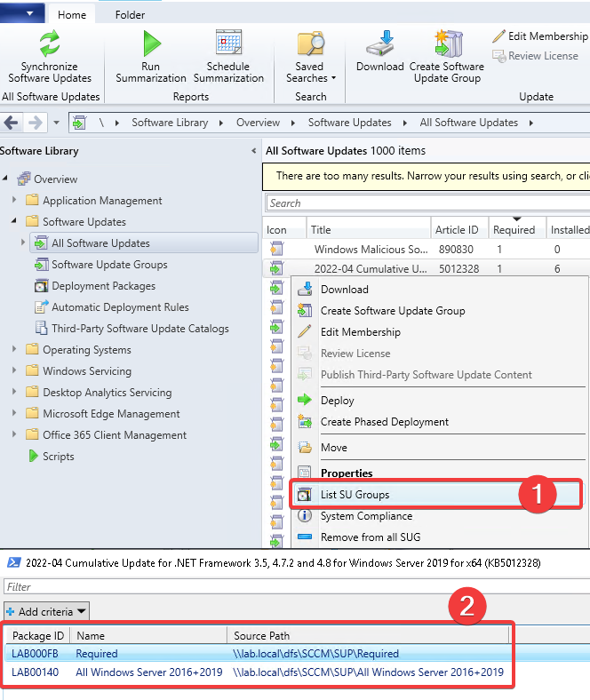This screenshot has height=700, width=590.
Task: Open Desktop Analytics Servicing folder
Action: [x=108, y=393]
